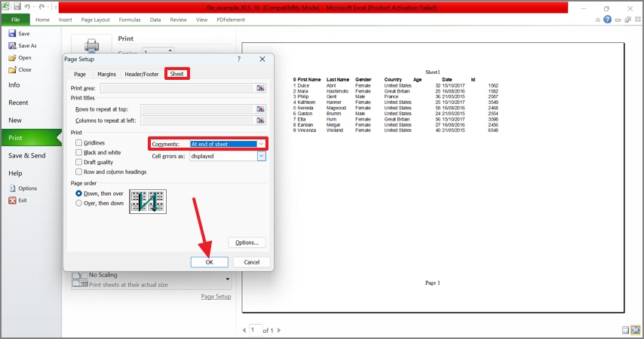Click Close workbook item in sidebar
Screen dimensions: 644x339
20,70
